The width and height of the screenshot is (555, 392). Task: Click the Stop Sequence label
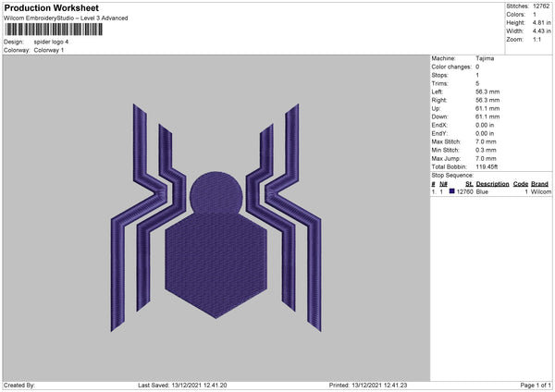(452, 176)
